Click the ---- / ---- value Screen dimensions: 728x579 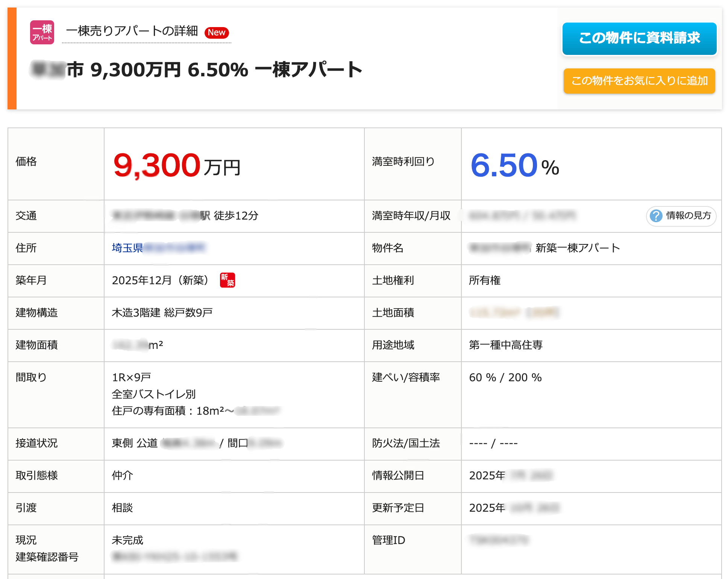[x=493, y=444]
